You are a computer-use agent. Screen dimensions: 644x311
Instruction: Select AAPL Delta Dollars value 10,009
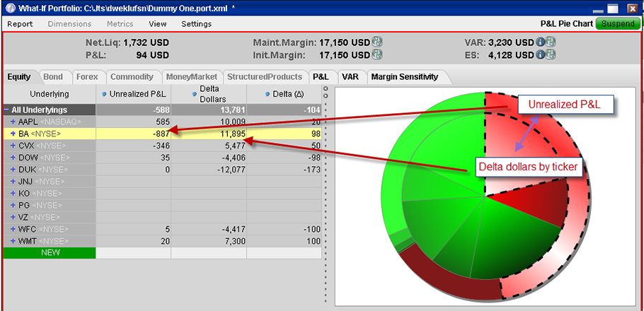click(x=231, y=122)
